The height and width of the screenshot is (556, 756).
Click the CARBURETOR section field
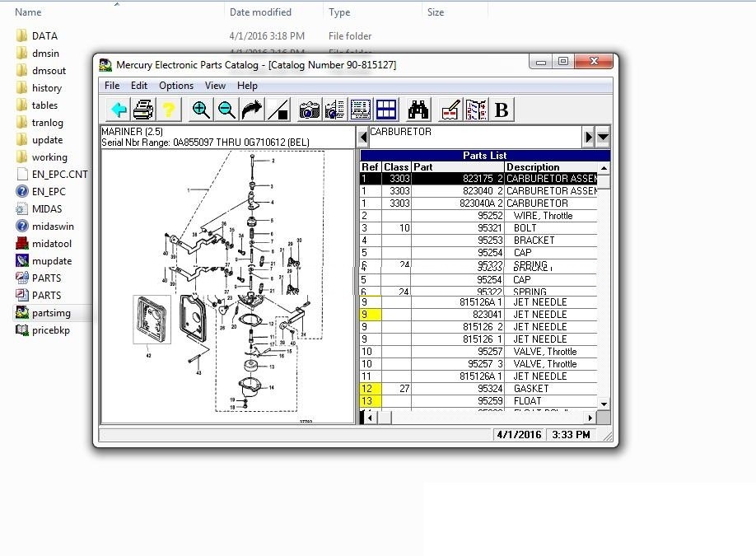[475, 137]
